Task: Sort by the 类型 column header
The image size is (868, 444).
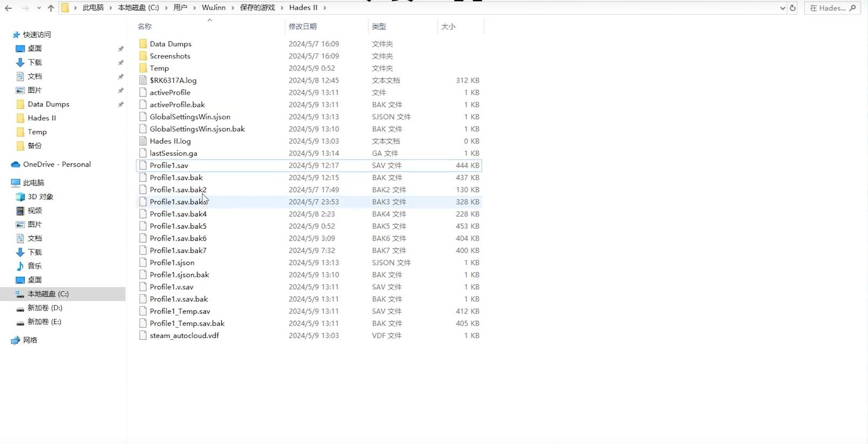Action: (379, 26)
